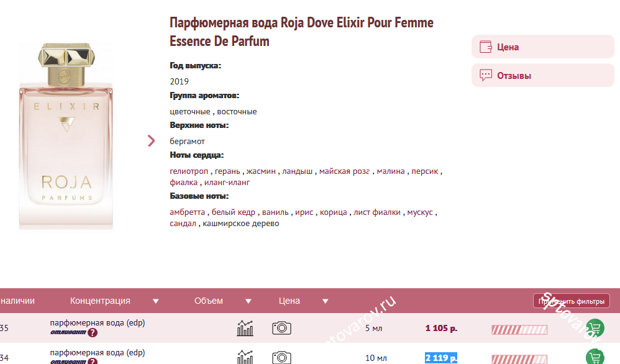Click the striped rating bar in 10 мл row

point(519,359)
